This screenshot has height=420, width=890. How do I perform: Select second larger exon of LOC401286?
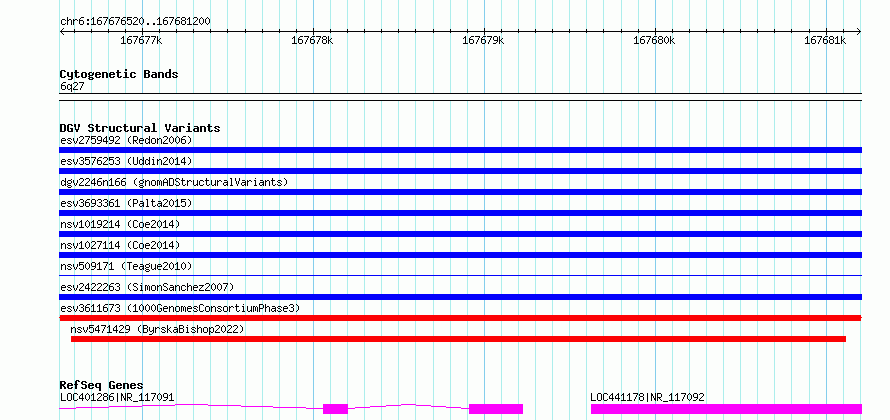coord(496,409)
